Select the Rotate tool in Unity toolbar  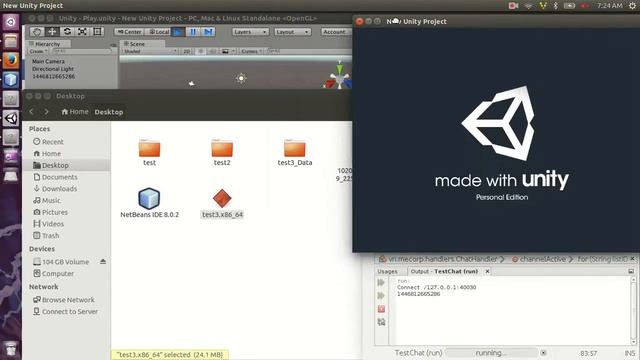[x=67, y=32]
